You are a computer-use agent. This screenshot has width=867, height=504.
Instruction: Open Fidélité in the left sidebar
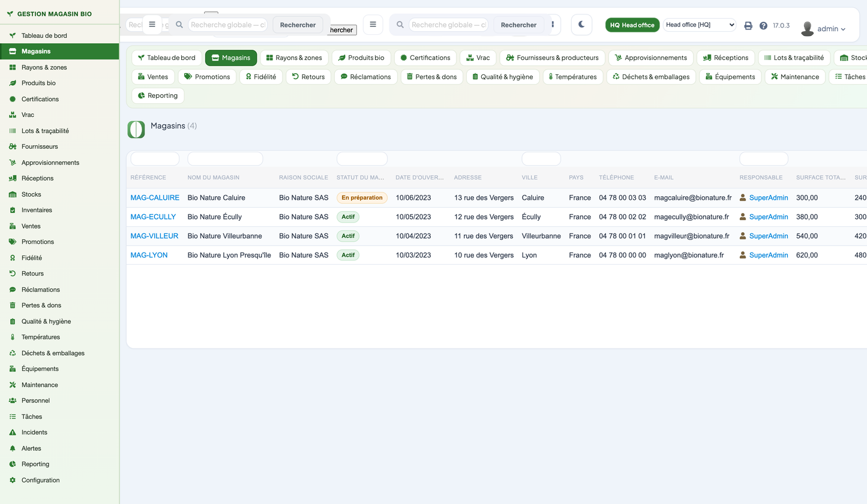59,257
